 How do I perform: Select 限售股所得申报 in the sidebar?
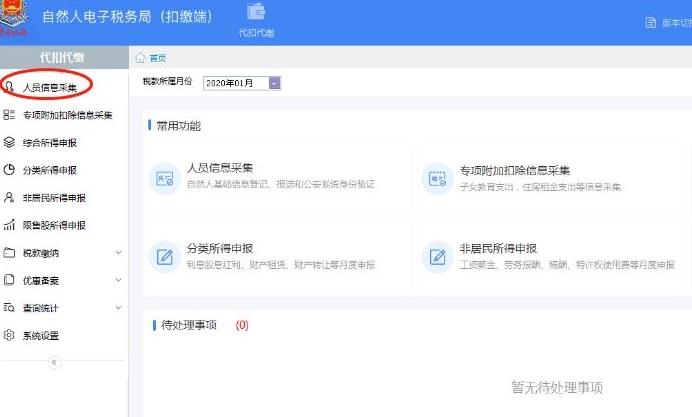tap(54, 225)
